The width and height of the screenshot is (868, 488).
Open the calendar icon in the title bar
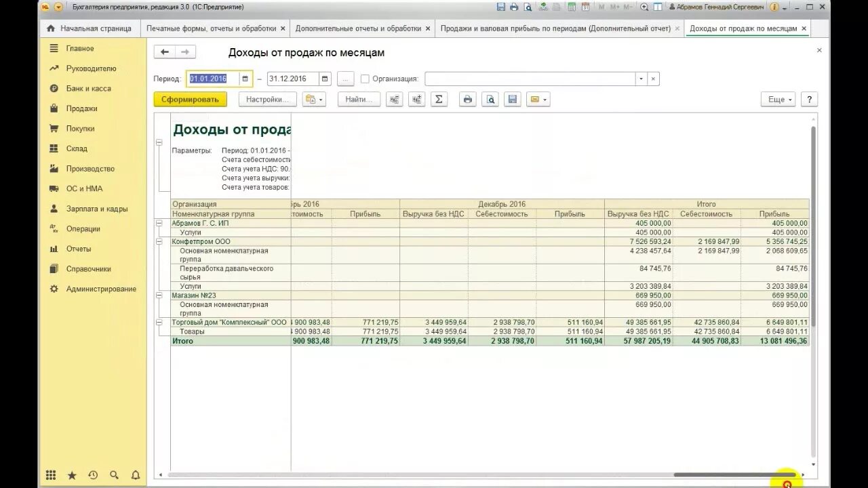point(585,7)
